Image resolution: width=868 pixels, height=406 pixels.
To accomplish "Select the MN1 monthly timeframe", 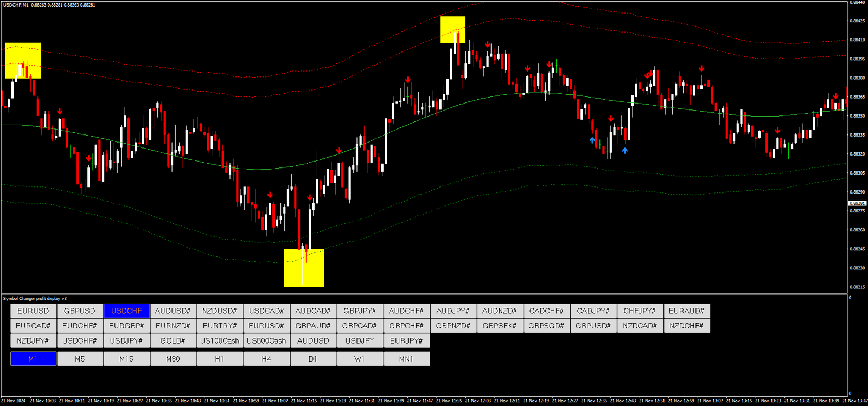I will (x=406, y=359).
